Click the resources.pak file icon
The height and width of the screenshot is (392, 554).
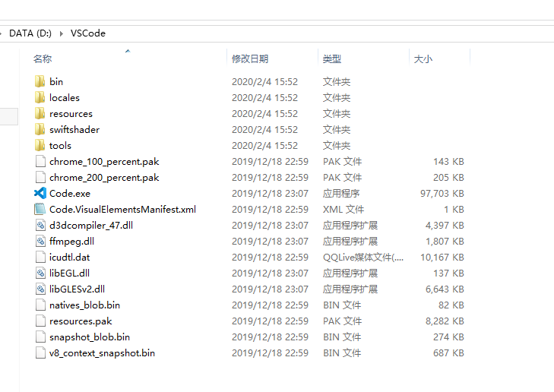click(x=40, y=321)
